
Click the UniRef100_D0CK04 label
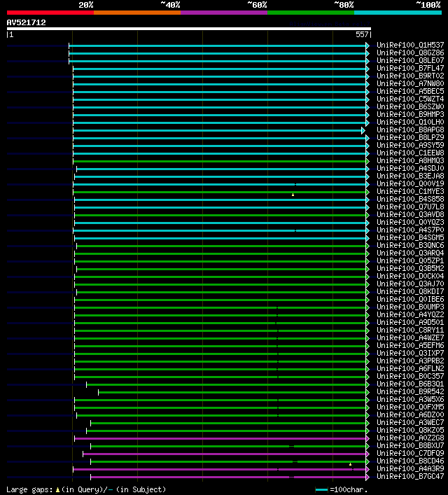(410, 277)
